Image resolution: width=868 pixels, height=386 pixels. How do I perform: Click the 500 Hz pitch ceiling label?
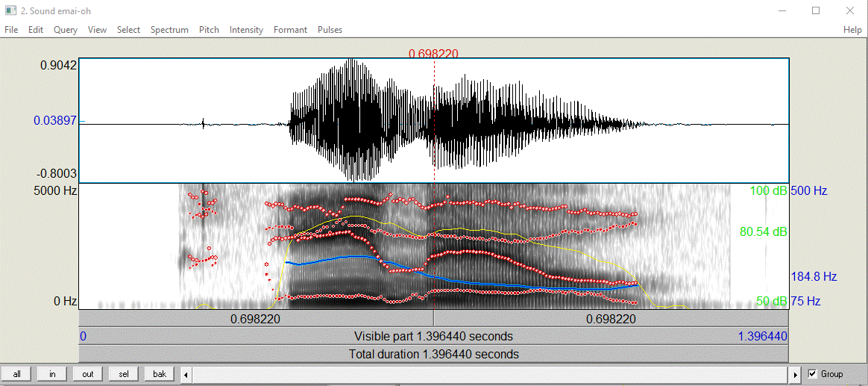pos(809,191)
